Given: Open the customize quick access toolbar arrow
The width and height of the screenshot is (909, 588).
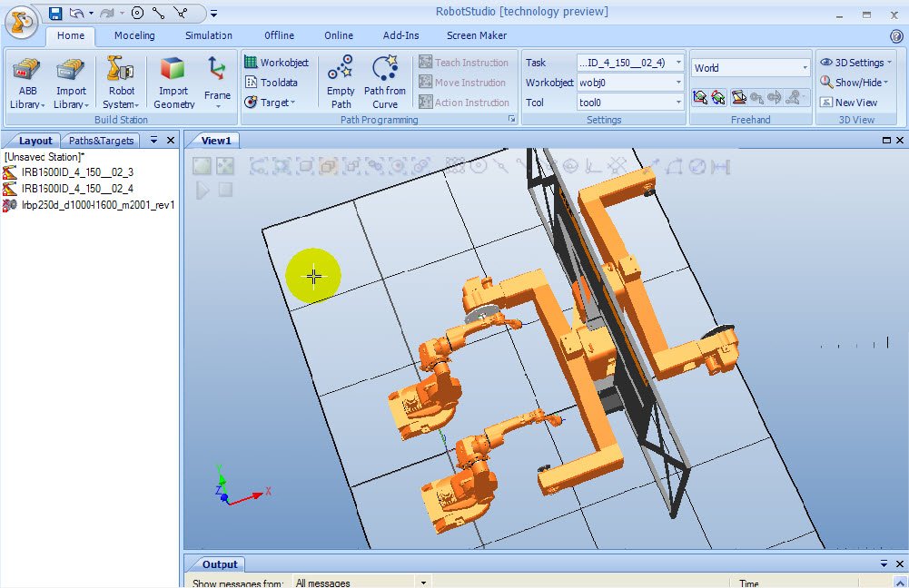Looking at the screenshot, I should click(214, 13).
